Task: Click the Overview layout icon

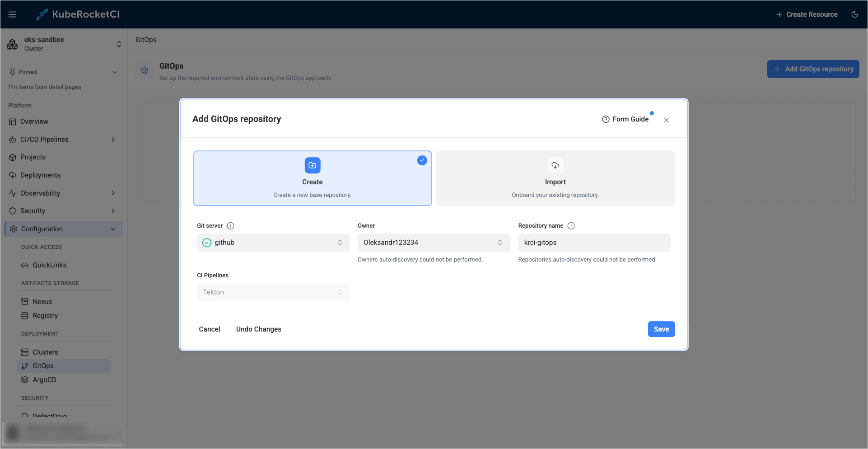Action: (x=13, y=122)
